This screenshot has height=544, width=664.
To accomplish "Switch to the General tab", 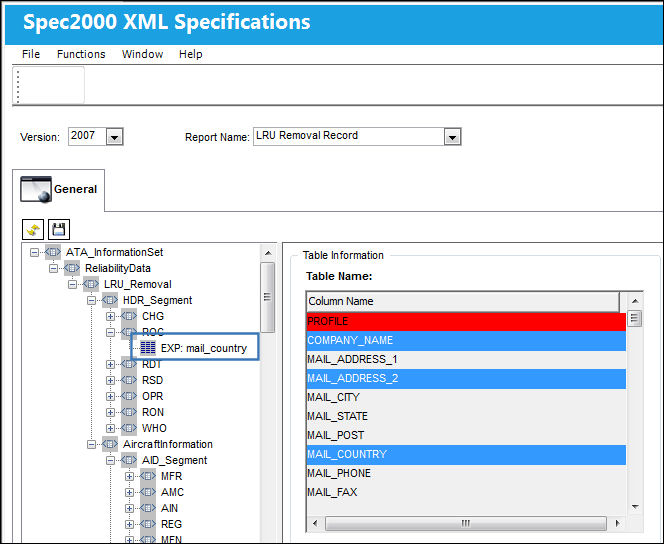I will click(x=59, y=189).
